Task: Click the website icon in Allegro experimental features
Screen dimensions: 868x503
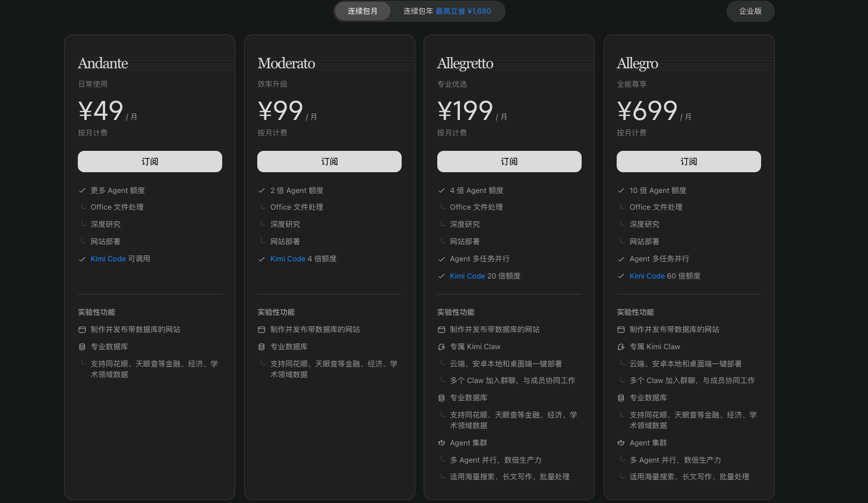Action: click(621, 330)
